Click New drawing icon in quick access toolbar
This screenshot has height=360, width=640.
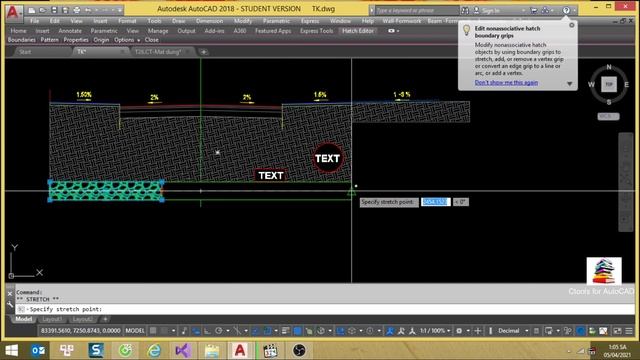tap(31, 10)
